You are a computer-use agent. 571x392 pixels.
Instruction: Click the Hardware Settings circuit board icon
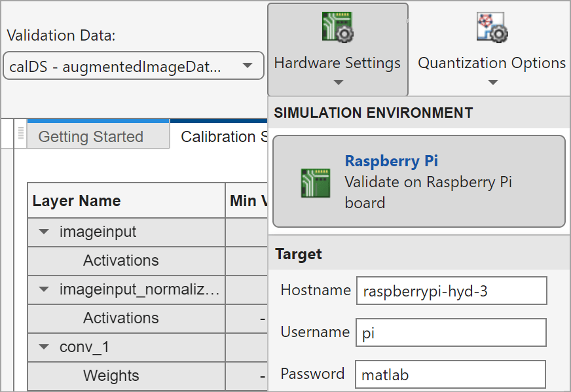point(338,27)
